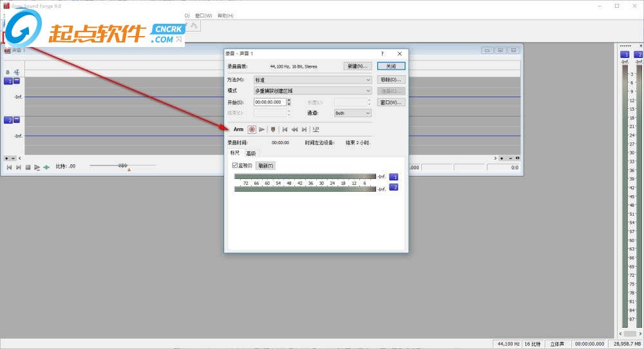This screenshot has width=644, height=349.
Task: Click the 移除(O)... button
Action: pyautogui.click(x=392, y=80)
